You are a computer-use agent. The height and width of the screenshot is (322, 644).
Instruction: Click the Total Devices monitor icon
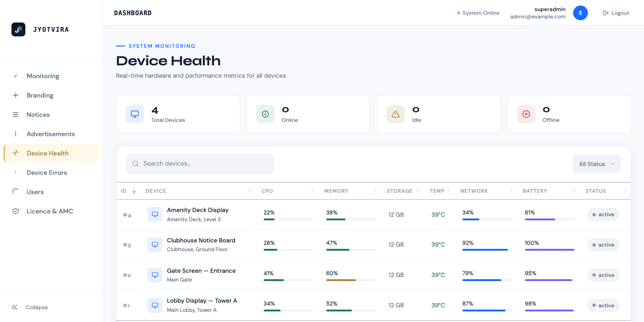(x=135, y=114)
